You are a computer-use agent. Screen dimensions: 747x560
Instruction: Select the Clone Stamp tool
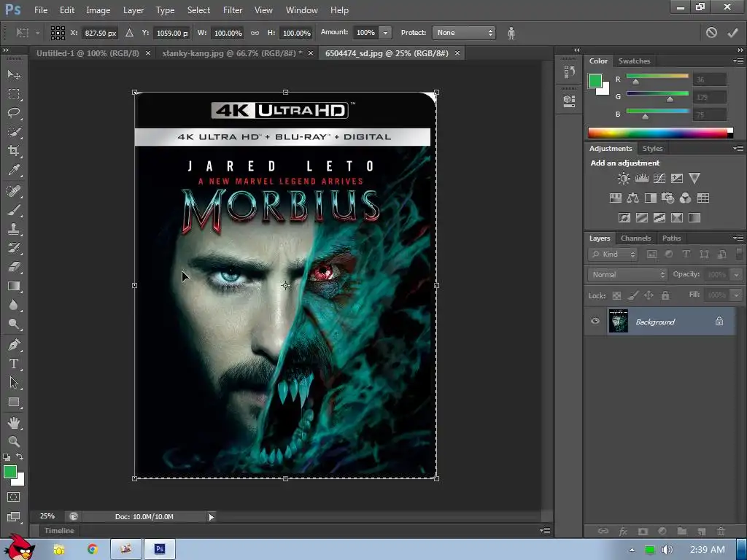tap(14, 229)
